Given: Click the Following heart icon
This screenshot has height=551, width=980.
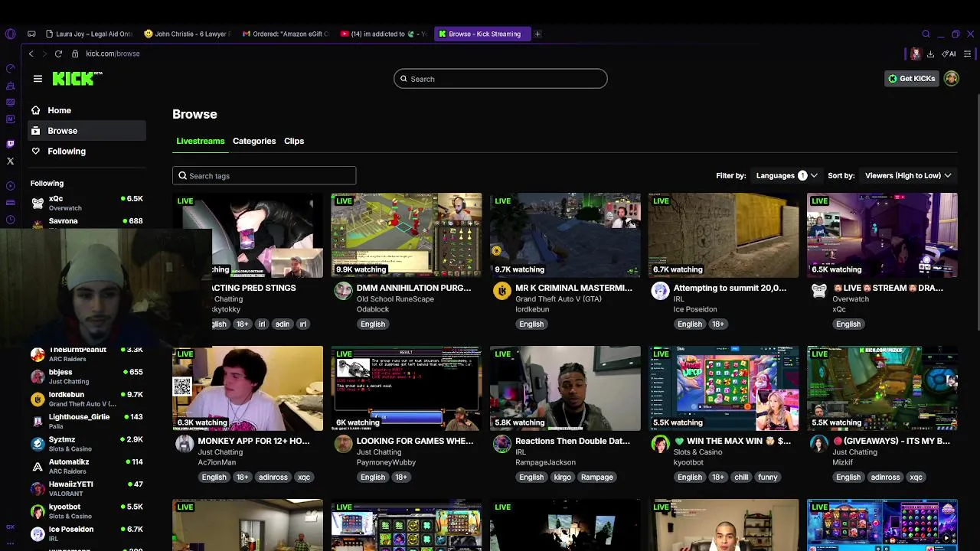Looking at the screenshot, I should coord(35,151).
